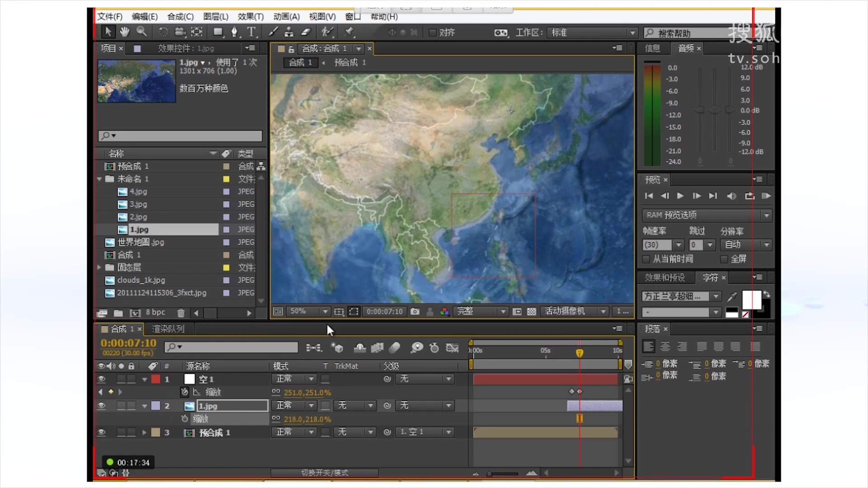This screenshot has height=488, width=868.
Task: Select the Hand tool
Action: point(124,32)
